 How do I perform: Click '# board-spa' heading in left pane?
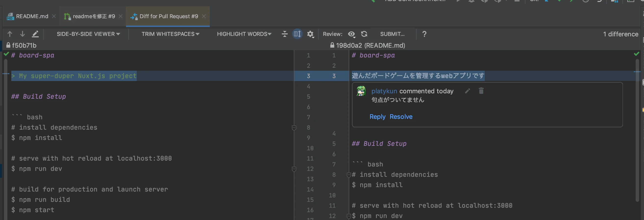click(33, 55)
